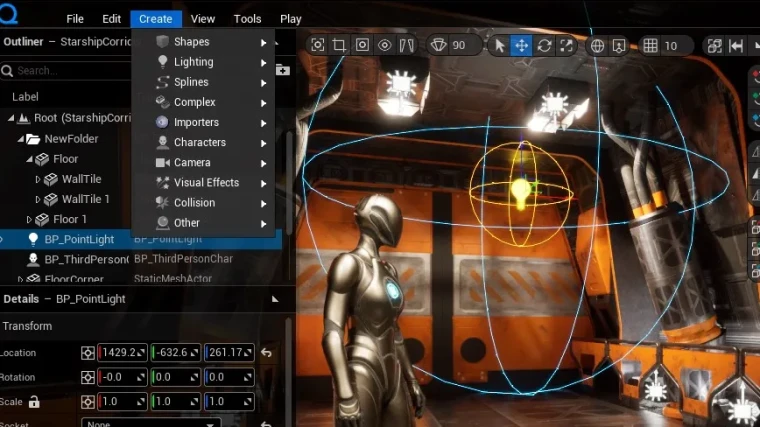Click the Rotation transform type icon
This screenshot has width=760, height=427.
pos(88,377)
